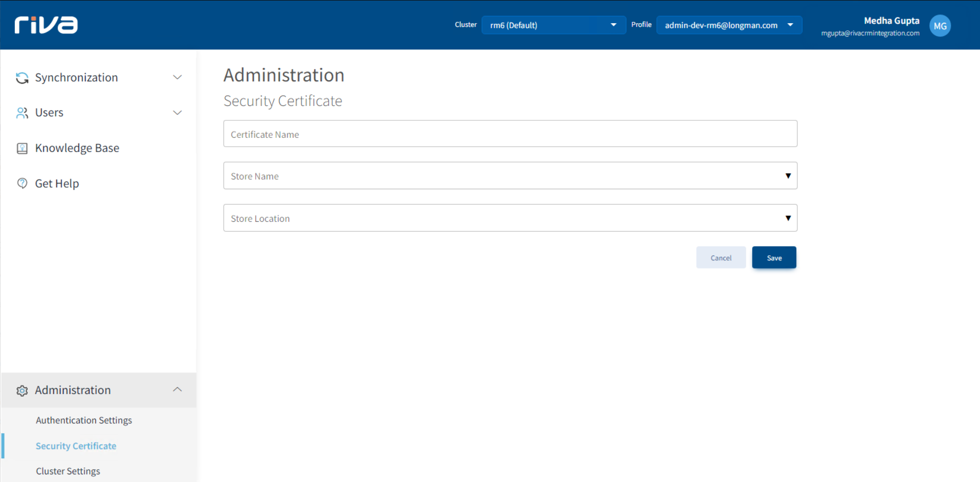
Task: Open Authentication Settings
Action: point(84,420)
